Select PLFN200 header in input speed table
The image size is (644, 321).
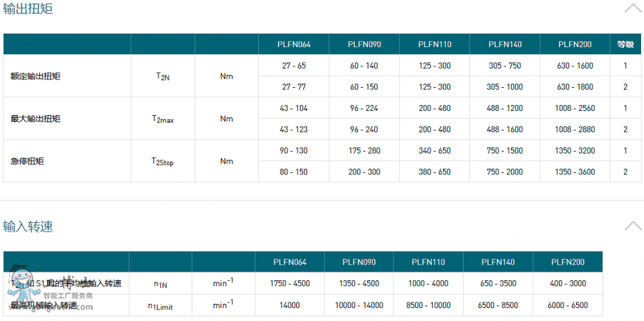(568, 262)
